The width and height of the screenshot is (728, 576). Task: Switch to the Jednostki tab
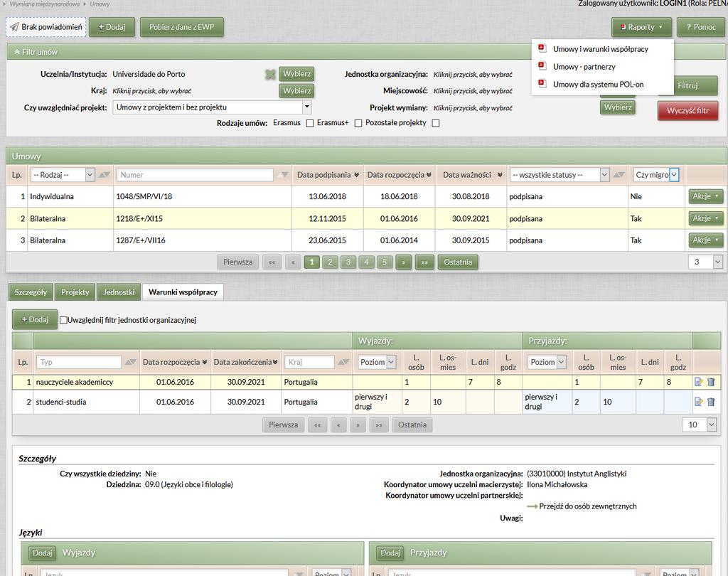[119, 292]
